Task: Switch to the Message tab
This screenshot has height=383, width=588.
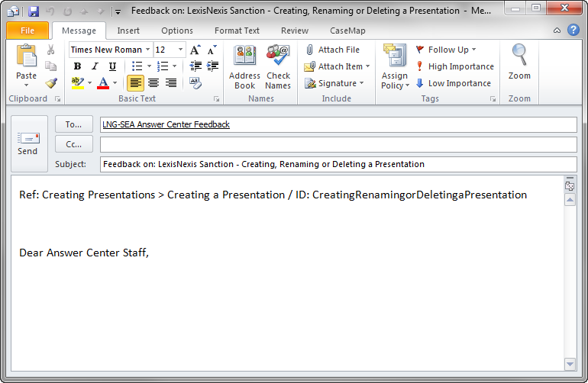Action: [x=79, y=31]
